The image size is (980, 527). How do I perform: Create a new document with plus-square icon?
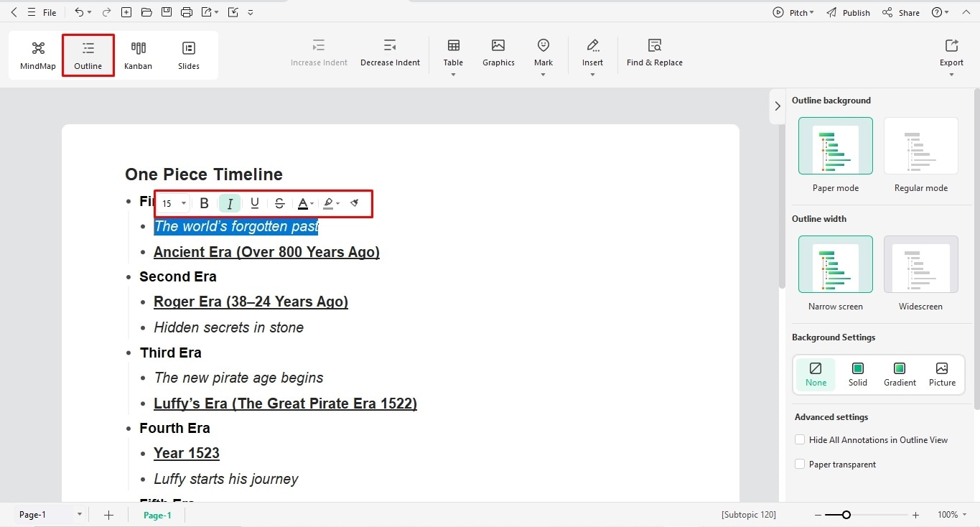[126, 12]
